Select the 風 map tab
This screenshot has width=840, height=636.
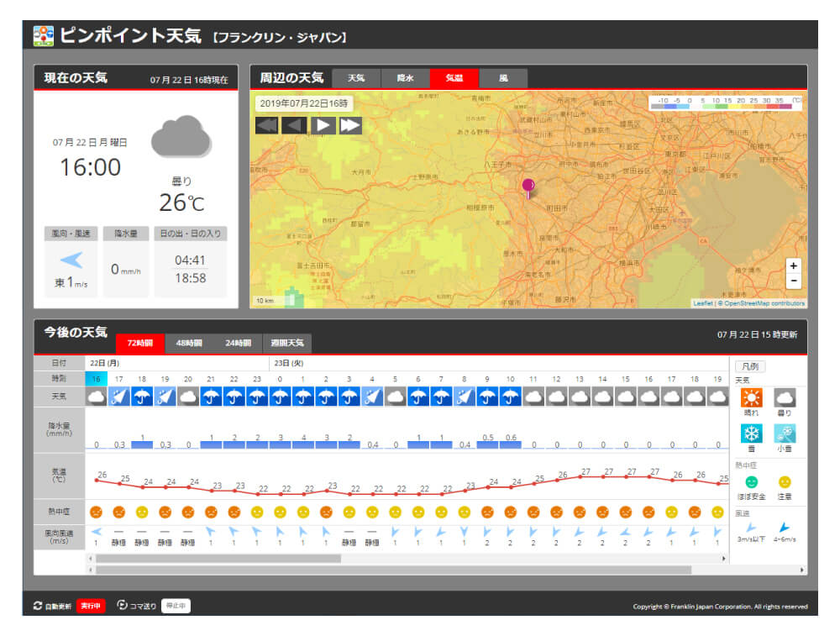tap(503, 78)
